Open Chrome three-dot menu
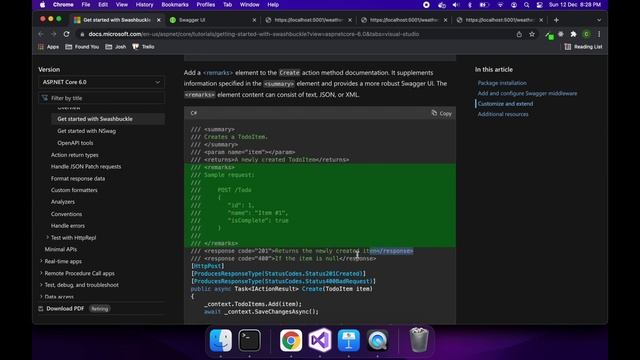 point(599,34)
